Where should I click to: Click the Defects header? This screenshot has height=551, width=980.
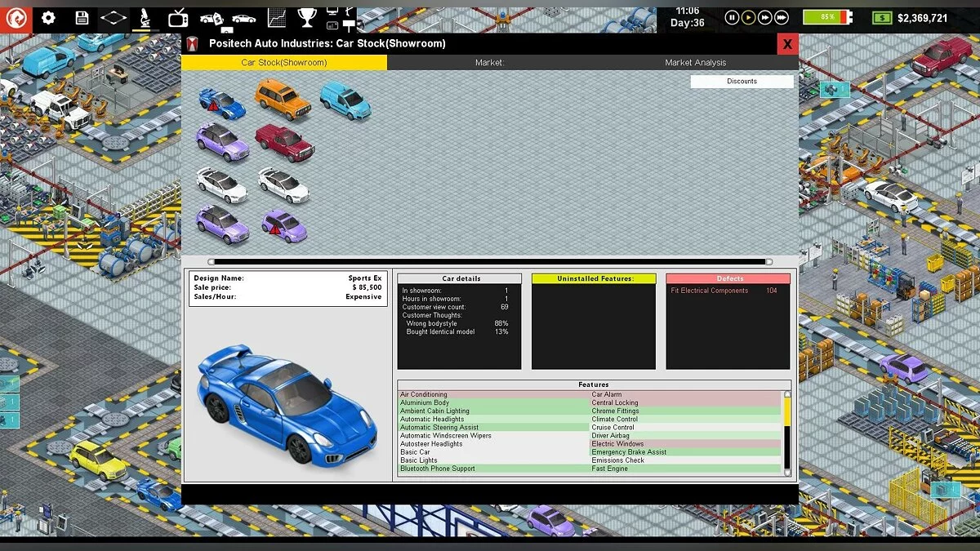click(728, 278)
